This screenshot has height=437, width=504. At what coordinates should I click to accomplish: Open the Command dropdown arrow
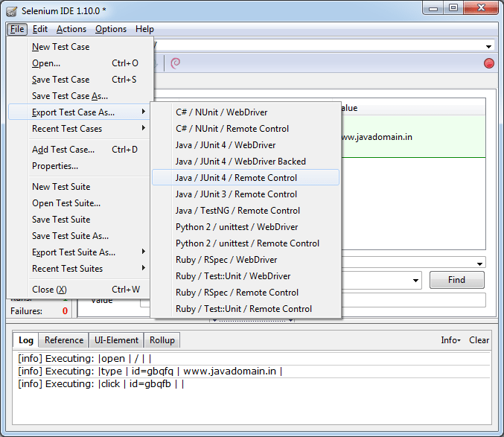(479, 264)
